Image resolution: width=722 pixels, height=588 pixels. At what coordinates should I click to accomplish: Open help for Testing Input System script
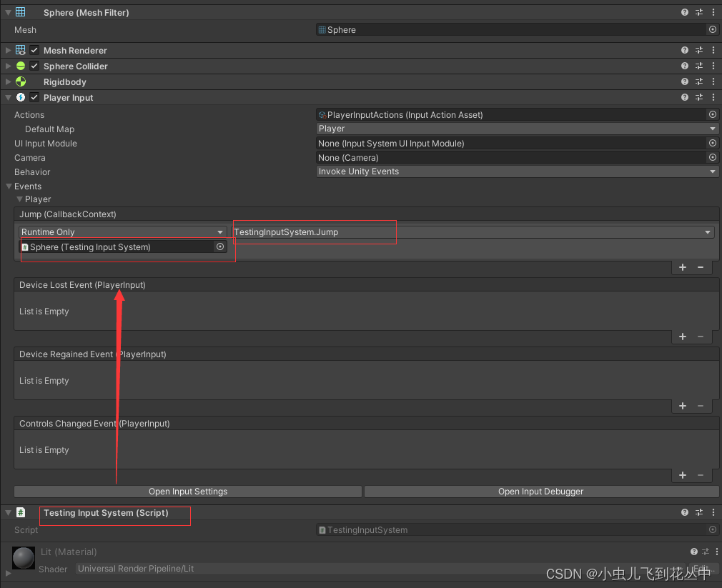click(x=685, y=512)
